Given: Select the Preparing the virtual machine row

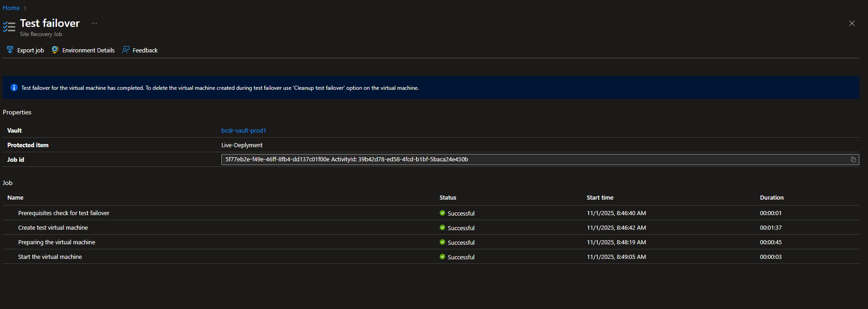Looking at the screenshot, I should (56, 242).
